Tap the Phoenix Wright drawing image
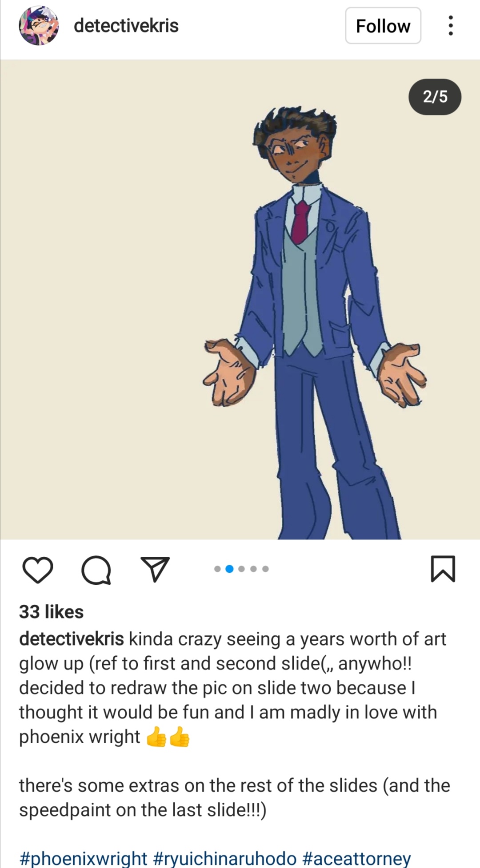 tap(240, 300)
